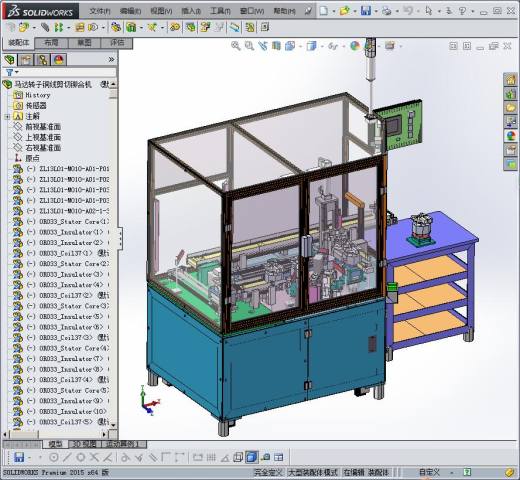Image resolution: width=520 pixels, height=480 pixels.
Task: Toggle shaded with edges display button
Action: 252,457
